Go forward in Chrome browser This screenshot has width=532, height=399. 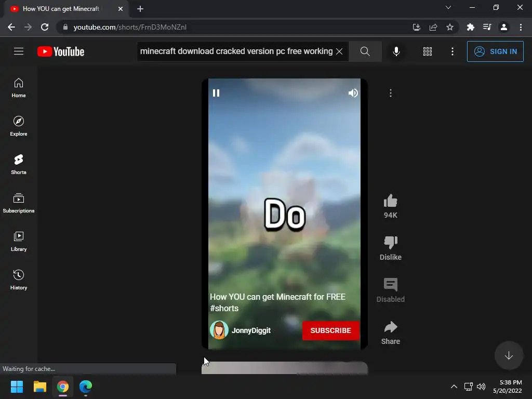click(x=28, y=27)
